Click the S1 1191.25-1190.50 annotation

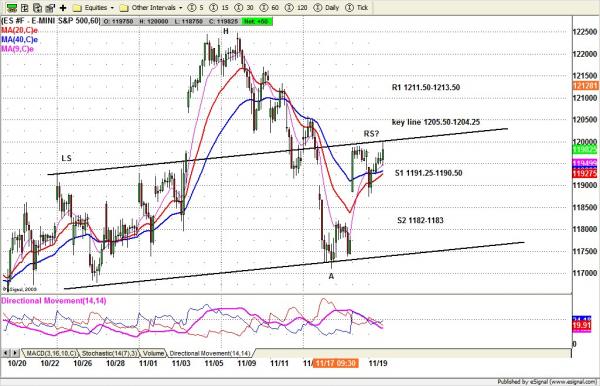click(x=429, y=173)
